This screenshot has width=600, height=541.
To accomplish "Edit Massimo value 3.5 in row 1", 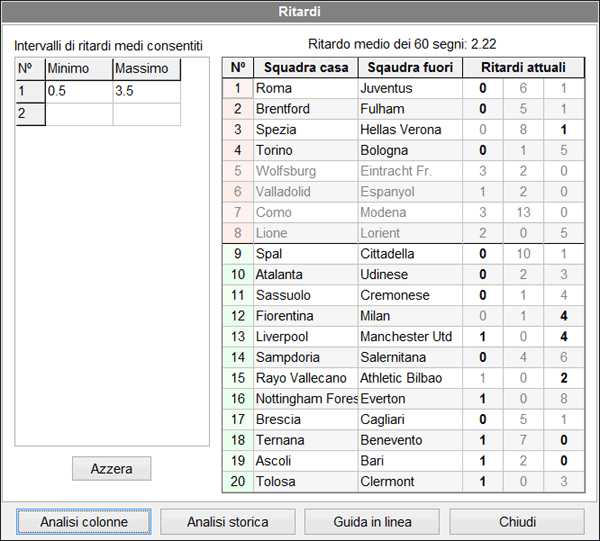I will [146, 91].
